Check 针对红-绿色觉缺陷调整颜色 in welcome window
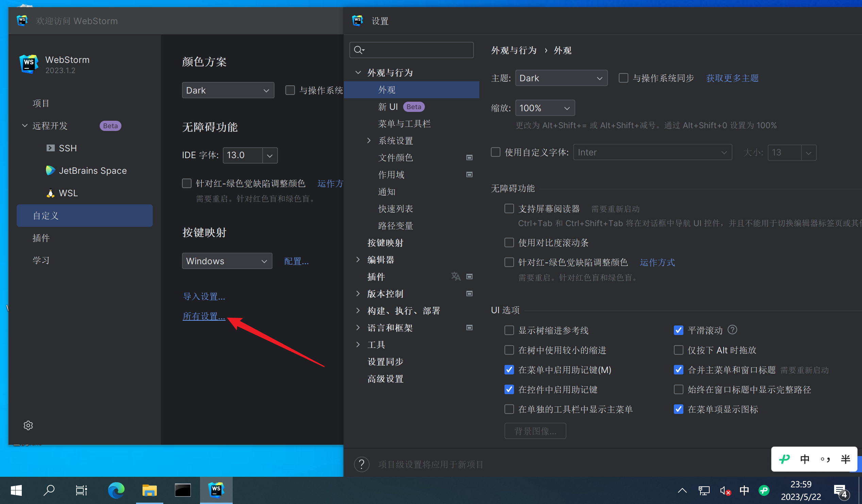 [186, 183]
